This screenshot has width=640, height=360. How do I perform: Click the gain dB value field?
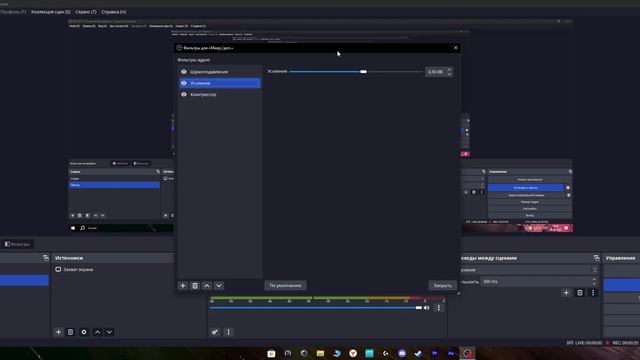point(436,72)
